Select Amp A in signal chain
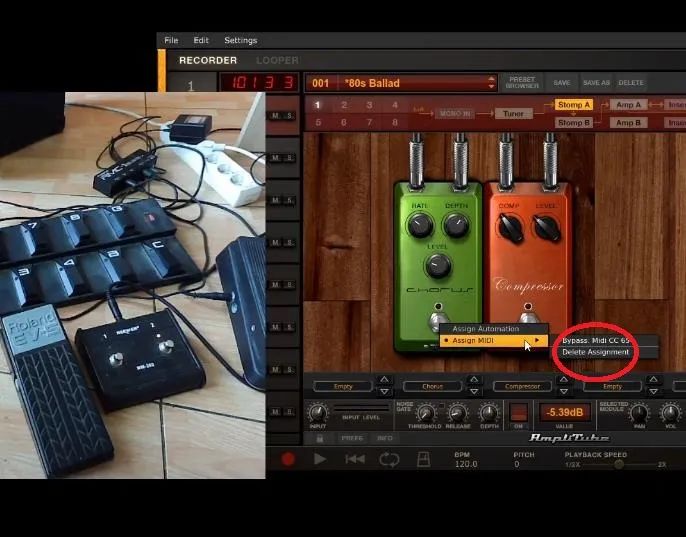The height and width of the screenshot is (537, 686). point(628,105)
